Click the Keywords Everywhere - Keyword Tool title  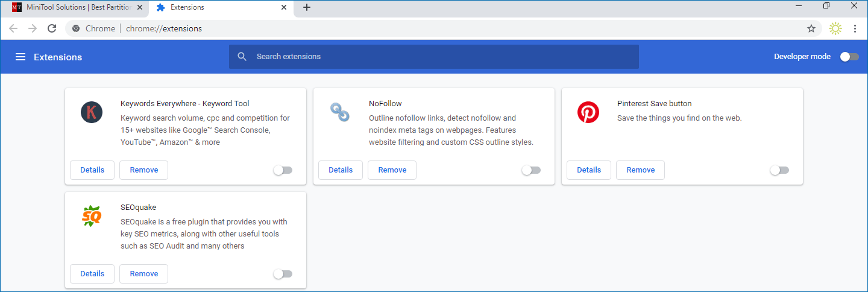tap(185, 104)
